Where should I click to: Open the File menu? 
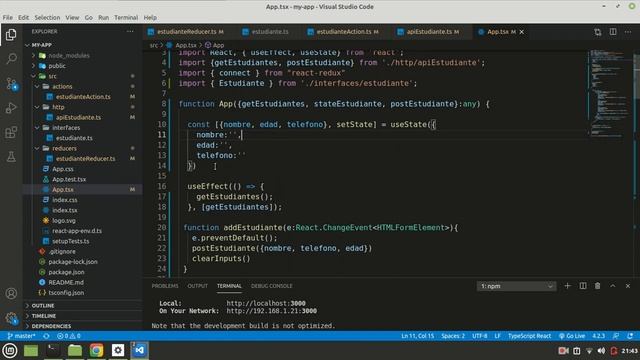click(7, 18)
